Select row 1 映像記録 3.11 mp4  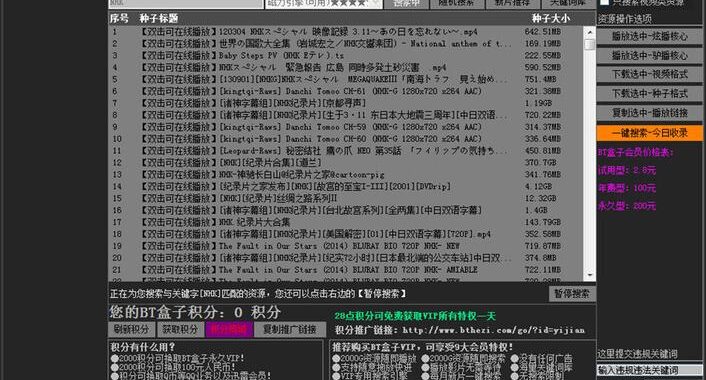pyautogui.click(x=346, y=32)
